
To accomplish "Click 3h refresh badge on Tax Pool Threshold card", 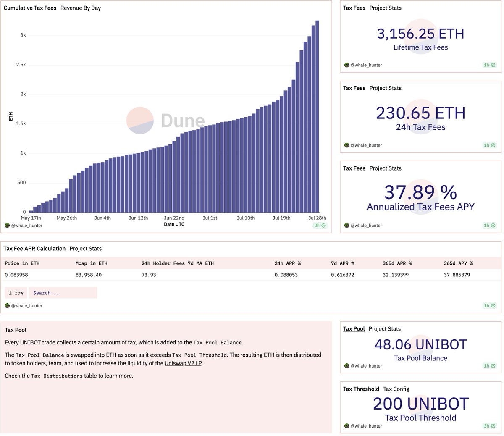I will pyautogui.click(x=489, y=426).
